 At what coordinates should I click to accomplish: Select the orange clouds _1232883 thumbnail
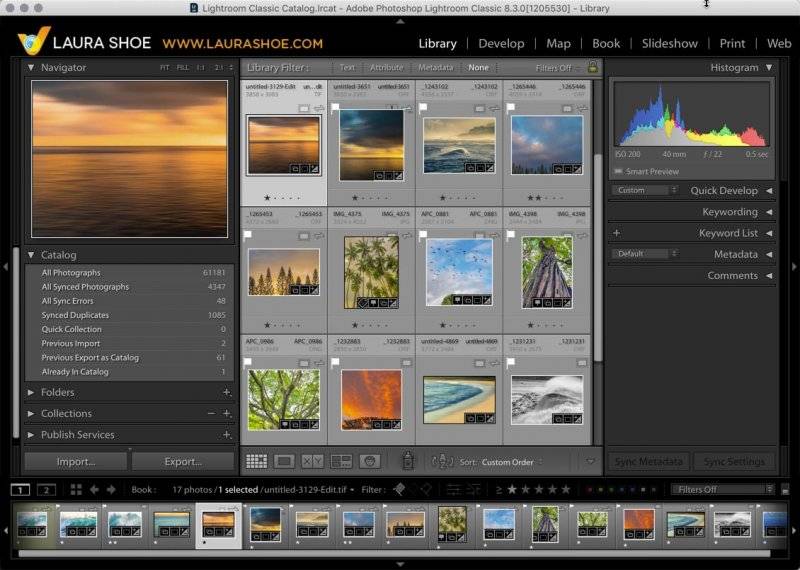click(371, 400)
